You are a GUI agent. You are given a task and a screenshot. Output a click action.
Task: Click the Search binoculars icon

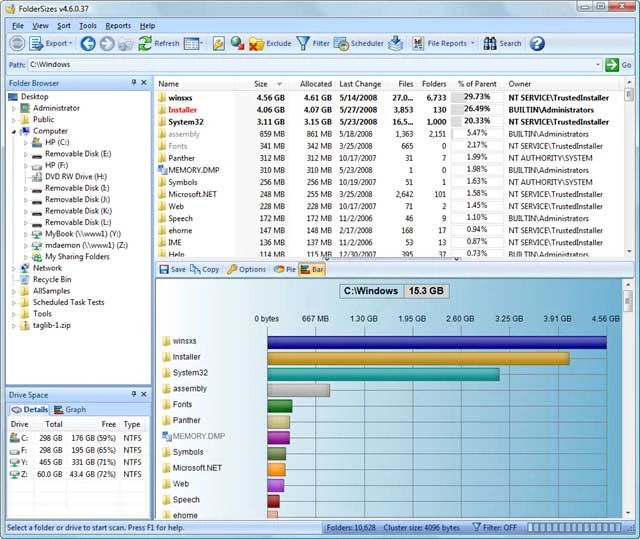pos(490,43)
